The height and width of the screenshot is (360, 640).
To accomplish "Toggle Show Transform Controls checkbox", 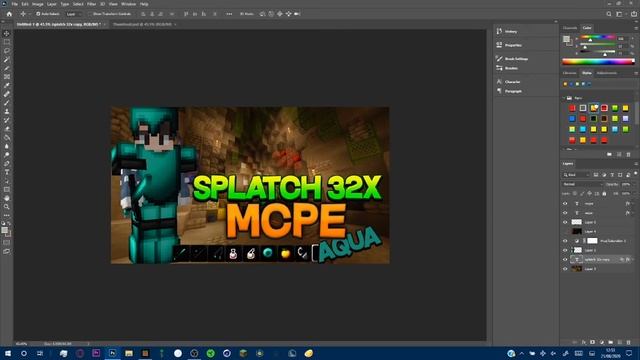I will 90,14.
